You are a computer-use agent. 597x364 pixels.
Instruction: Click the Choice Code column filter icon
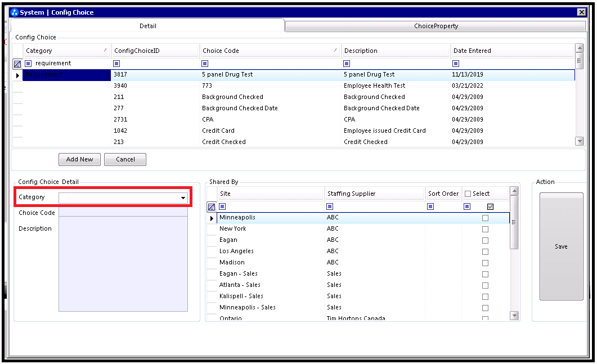pyautogui.click(x=205, y=64)
